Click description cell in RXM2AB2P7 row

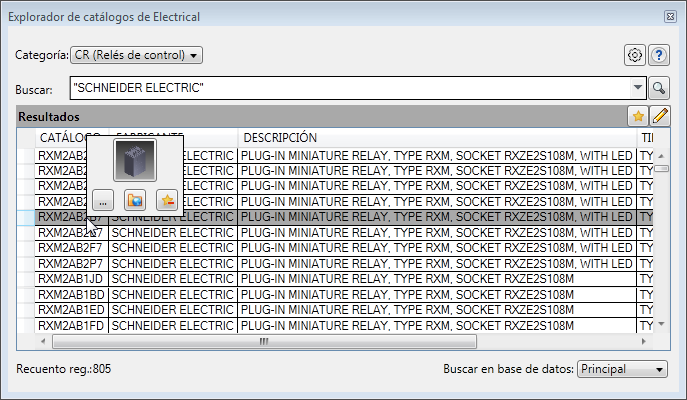coord(437,264)
